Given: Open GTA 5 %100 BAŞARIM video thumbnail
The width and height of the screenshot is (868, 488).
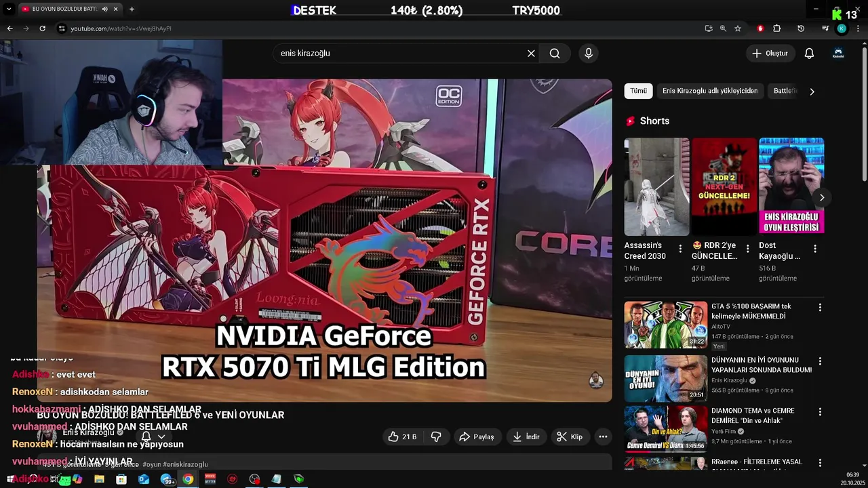Looking at the screenshot, I should tap(665, 325).
